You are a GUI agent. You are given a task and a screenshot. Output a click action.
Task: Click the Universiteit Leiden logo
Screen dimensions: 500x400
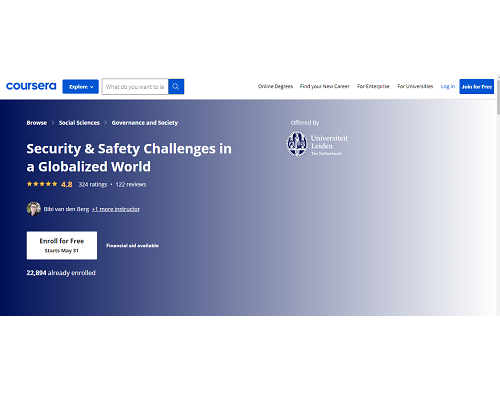317,144
